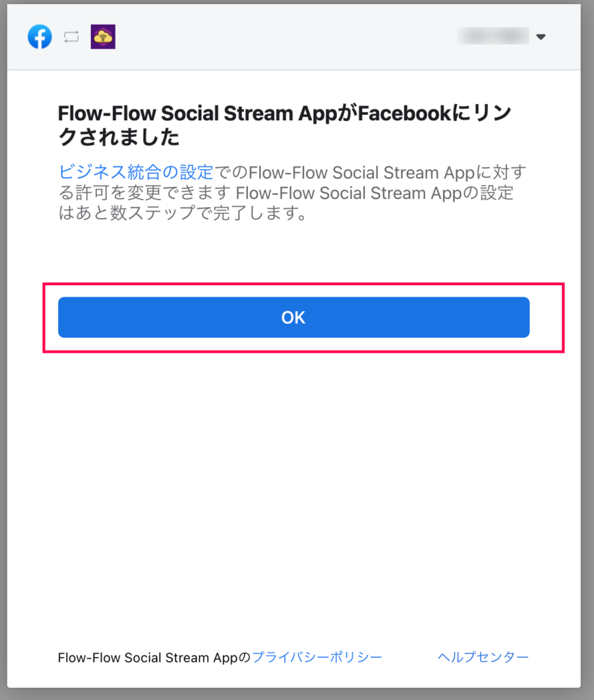Click the Flow-Flow purple cloud app icon
Viewport: 594px width, 700px height.
103,37
